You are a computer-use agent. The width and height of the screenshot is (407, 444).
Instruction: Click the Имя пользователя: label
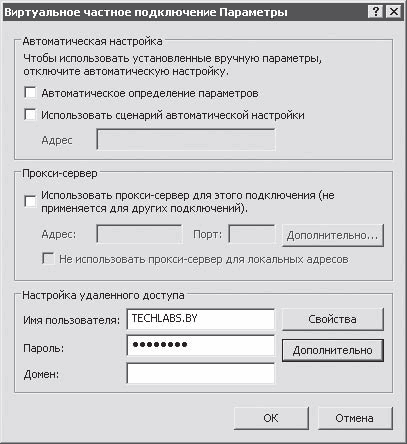pyautogui.click(x=72, y=320)
